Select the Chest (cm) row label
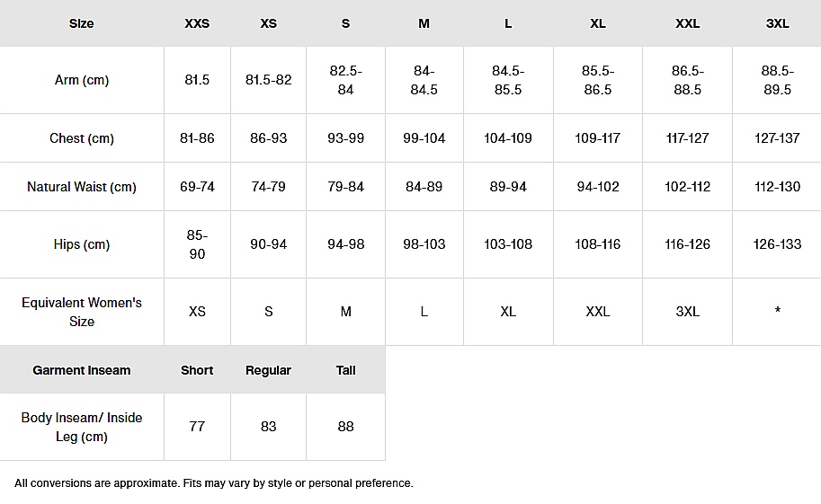This screenshot has width=821, height=504. click(82, 138)
